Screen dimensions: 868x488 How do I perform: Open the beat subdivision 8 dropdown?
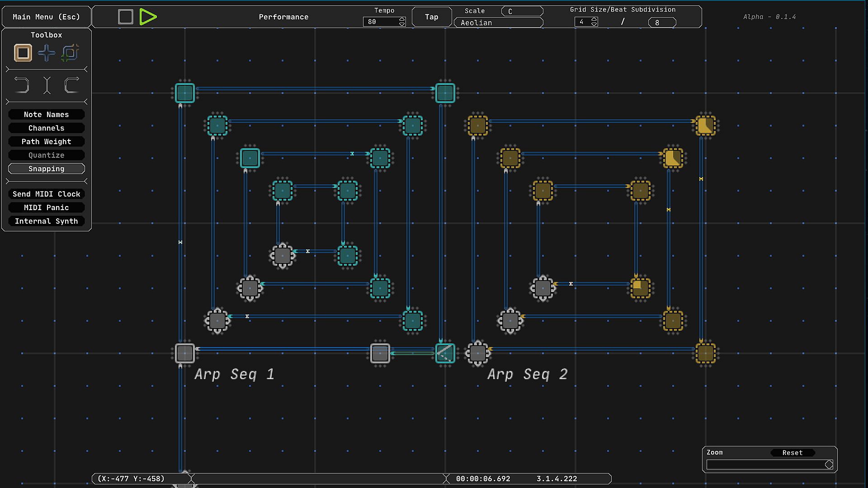point(662,23)
